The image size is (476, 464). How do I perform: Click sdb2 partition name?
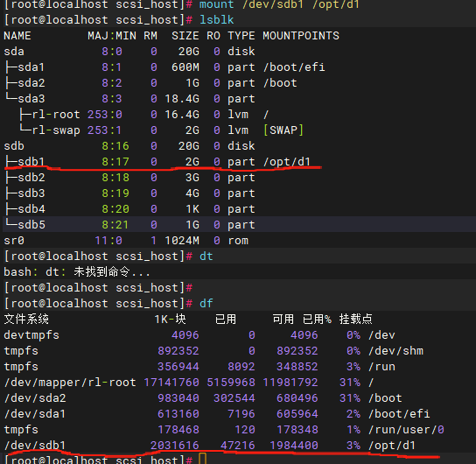31,178
